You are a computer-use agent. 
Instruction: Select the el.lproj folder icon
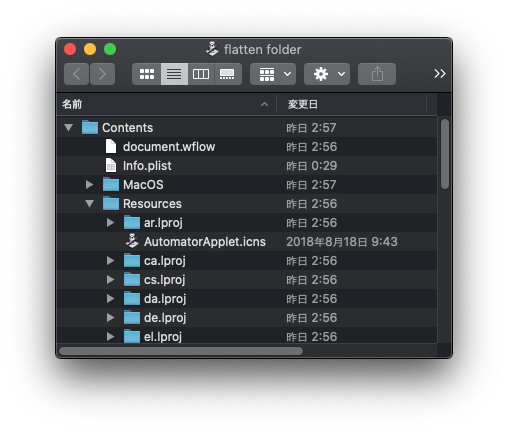(x=132, y=336)
